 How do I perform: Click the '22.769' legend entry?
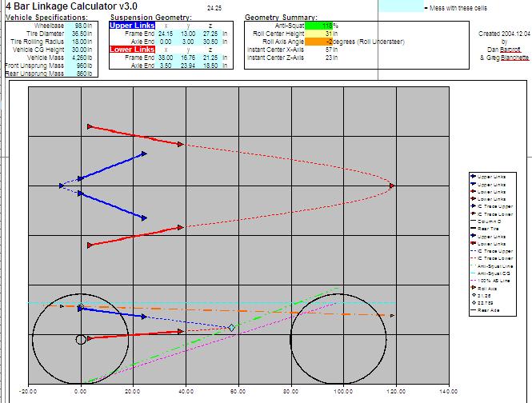pos(482,302)
